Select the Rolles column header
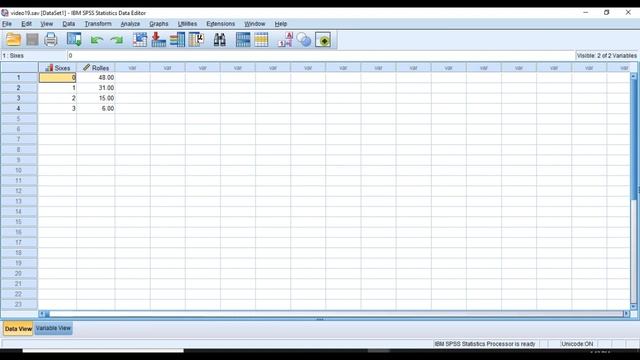Screen dimensions: 640x360 click(x=96, y=68)
